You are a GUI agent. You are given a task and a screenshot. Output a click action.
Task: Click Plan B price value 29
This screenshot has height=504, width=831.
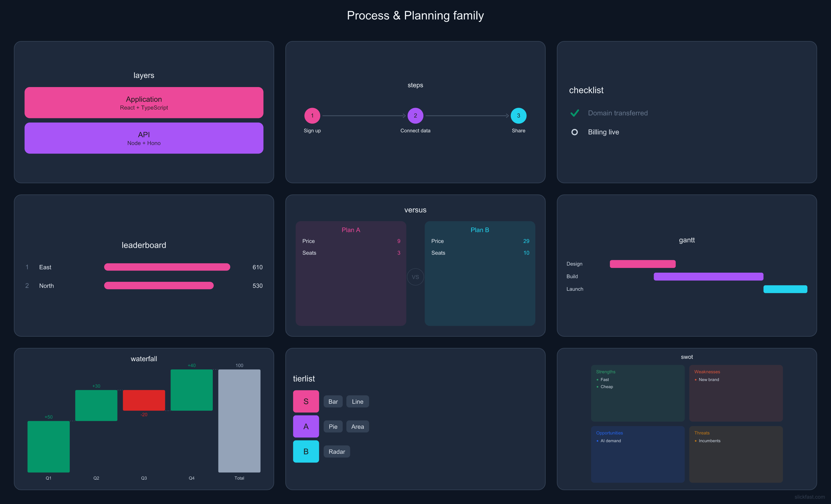pyautogui.click(x=526, y=241)
